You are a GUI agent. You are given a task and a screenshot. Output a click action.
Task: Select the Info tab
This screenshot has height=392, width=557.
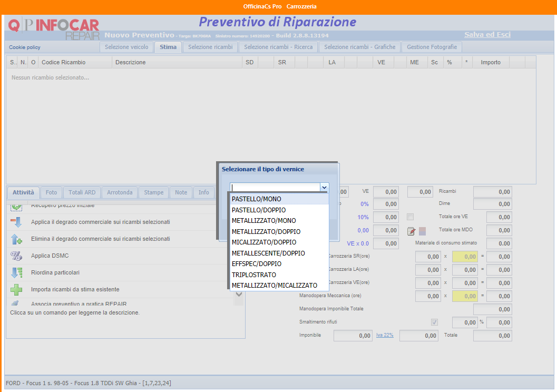tap(203, 192)
